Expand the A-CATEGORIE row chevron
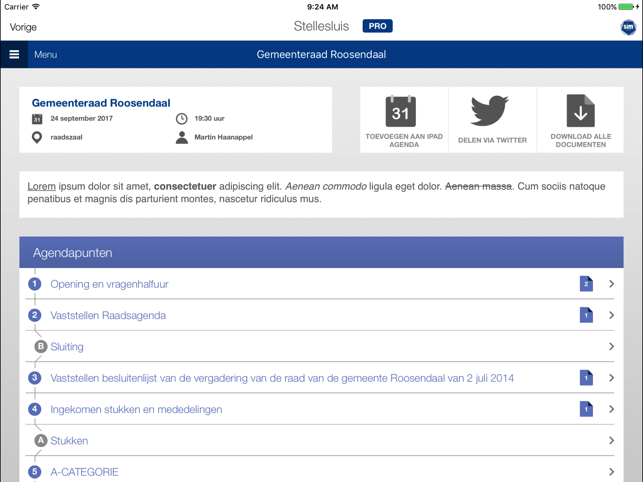Screen dimensions: 643x482 tap(611, 472)
